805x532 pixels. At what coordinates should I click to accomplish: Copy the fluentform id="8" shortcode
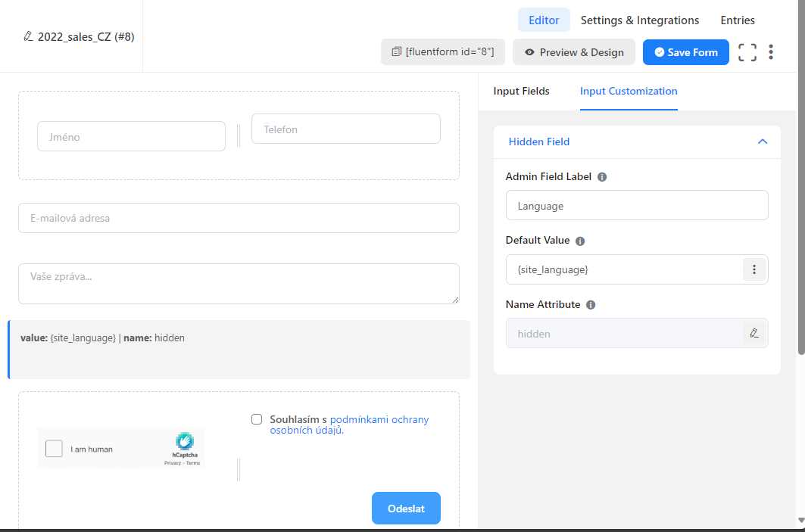[442, 52]
